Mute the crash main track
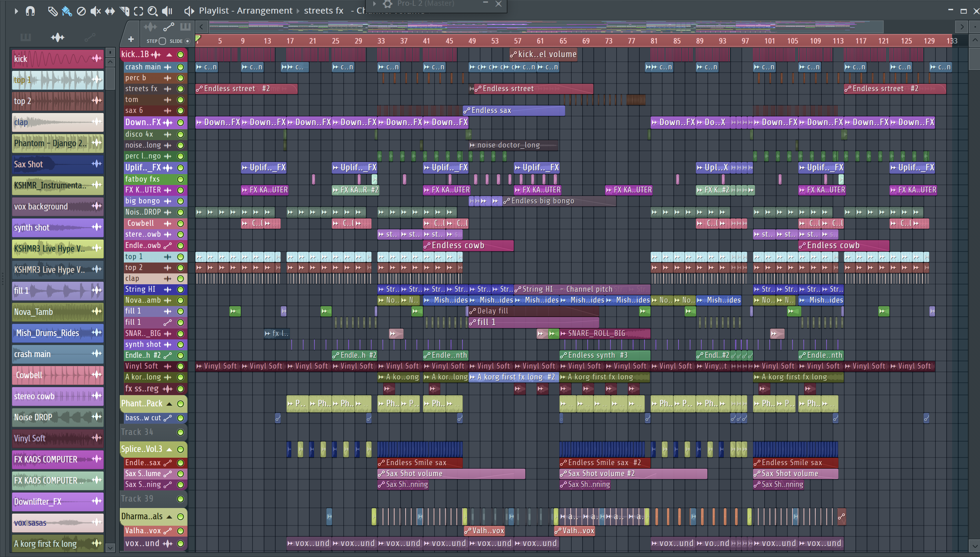Image resolution: width=980 pixels, height=557 pixels. pyautogui.click(x=180, y=67)
